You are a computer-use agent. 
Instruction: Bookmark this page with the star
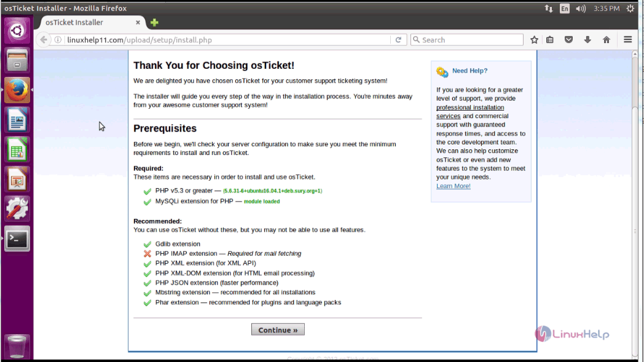click(534, 40)
